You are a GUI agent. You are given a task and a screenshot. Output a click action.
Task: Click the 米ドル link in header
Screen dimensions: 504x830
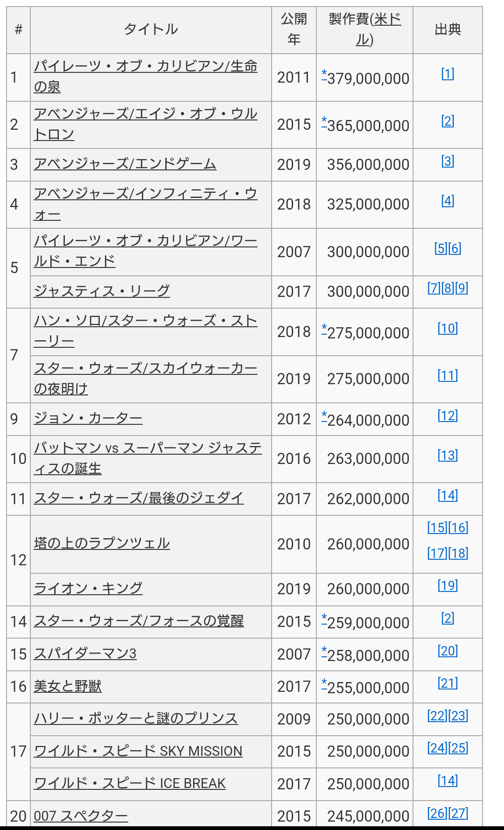(387, 20)
